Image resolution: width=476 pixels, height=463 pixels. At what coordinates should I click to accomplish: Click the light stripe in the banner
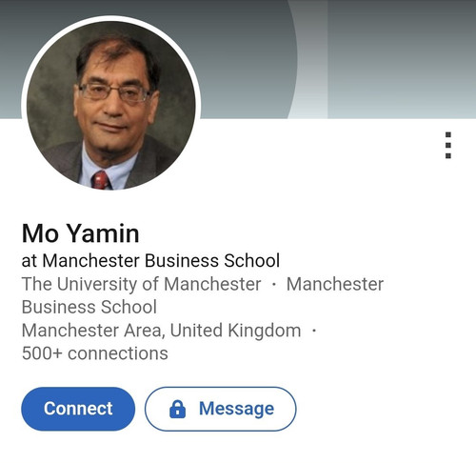pos(309,59)
